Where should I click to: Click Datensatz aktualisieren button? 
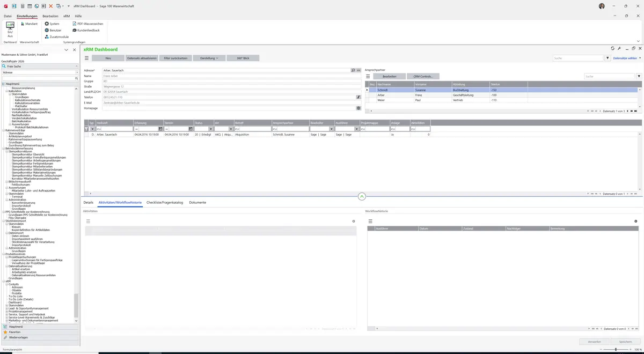coord(142,58)
